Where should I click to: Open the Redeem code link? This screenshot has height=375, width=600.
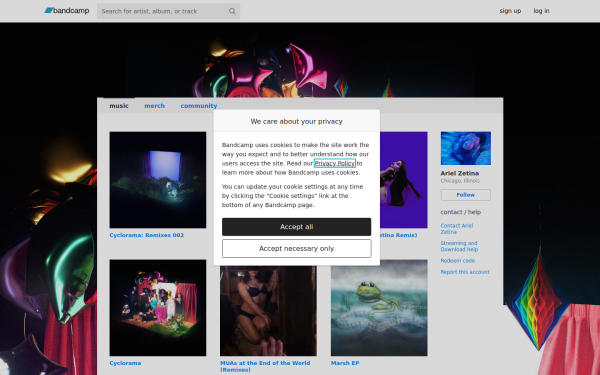coord(458,261)
